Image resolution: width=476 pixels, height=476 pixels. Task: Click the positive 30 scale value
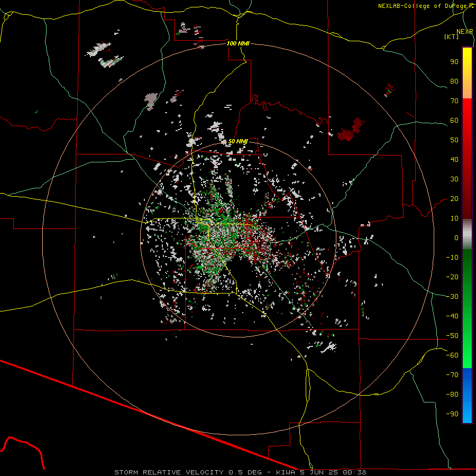tap(454, 179)
